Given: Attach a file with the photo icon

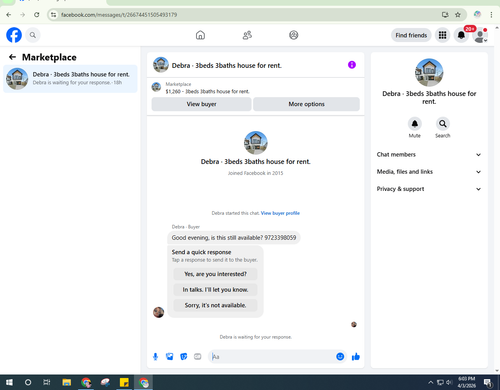Looking at the screenshot, I should (x=170, y=357).
